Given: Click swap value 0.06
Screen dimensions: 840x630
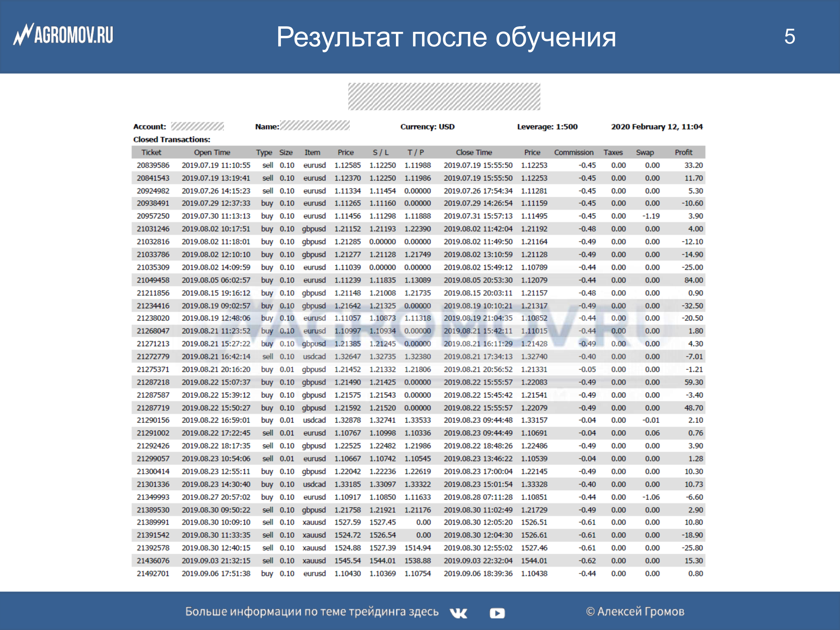Looking at the screenshot, I should pos(652,433).
